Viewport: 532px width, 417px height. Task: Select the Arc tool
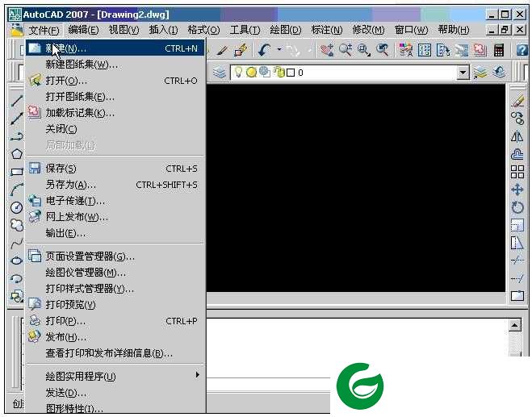(17, 190)
